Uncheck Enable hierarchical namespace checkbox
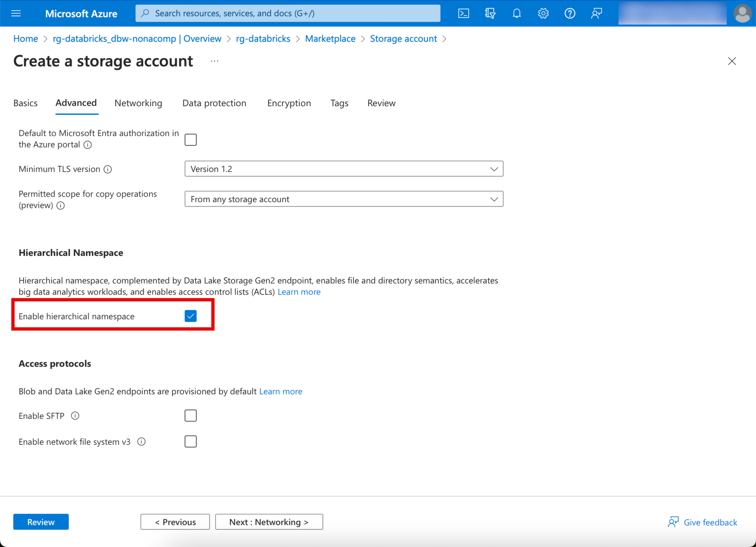The image size is (756, 547). [190, 316]
